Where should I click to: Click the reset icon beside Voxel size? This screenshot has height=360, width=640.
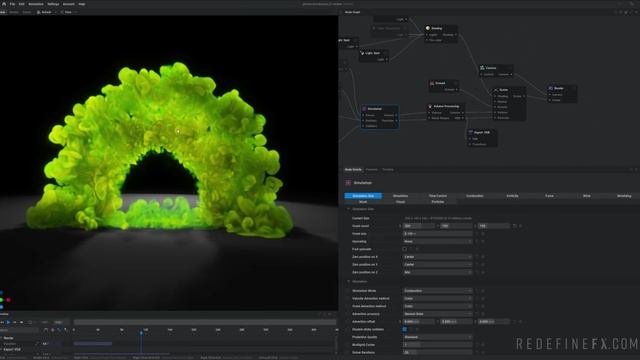tap(477, 233)
